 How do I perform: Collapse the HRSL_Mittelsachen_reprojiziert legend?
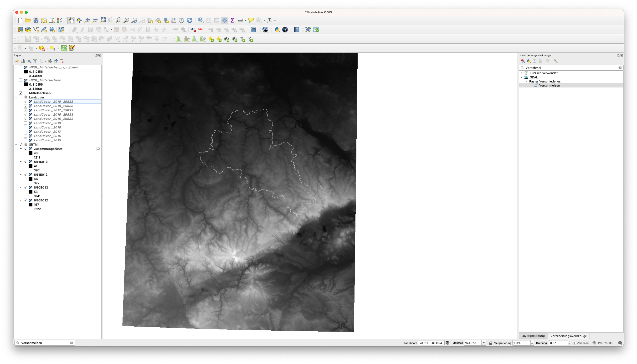(16, 67)
